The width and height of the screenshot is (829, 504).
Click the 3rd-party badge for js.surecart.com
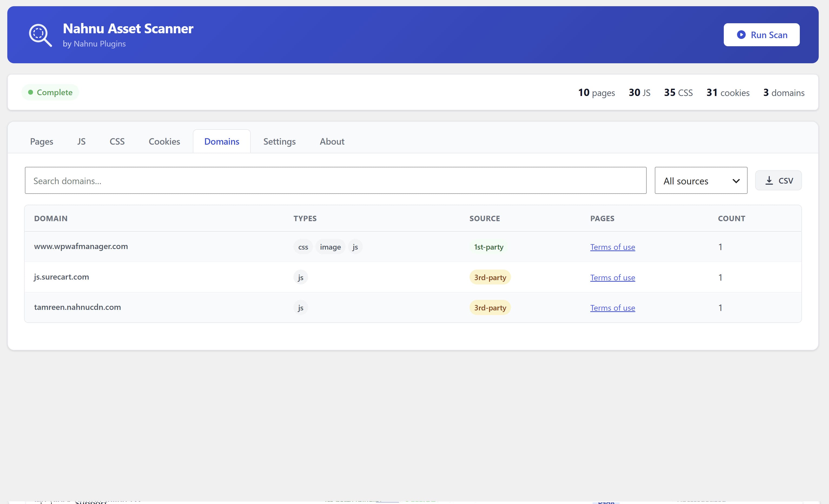tap(490, 278)
